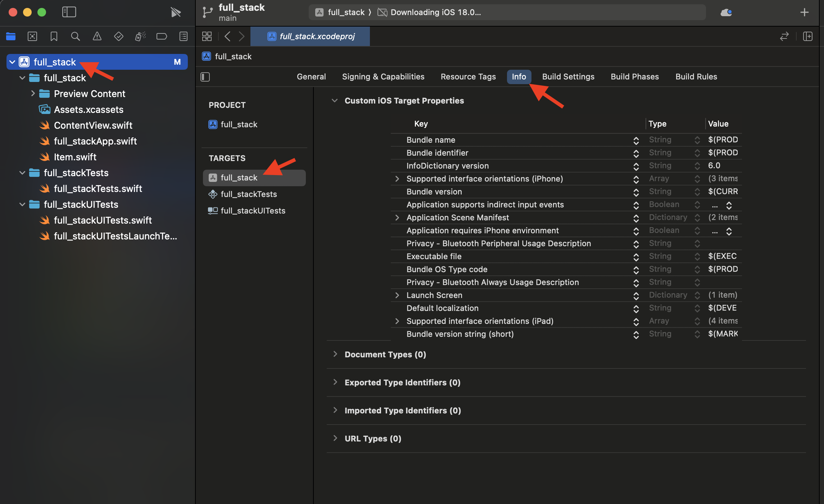Select full_stack under PROJECT
Viewport: 824px width, 504px height.
click(239, 124)
